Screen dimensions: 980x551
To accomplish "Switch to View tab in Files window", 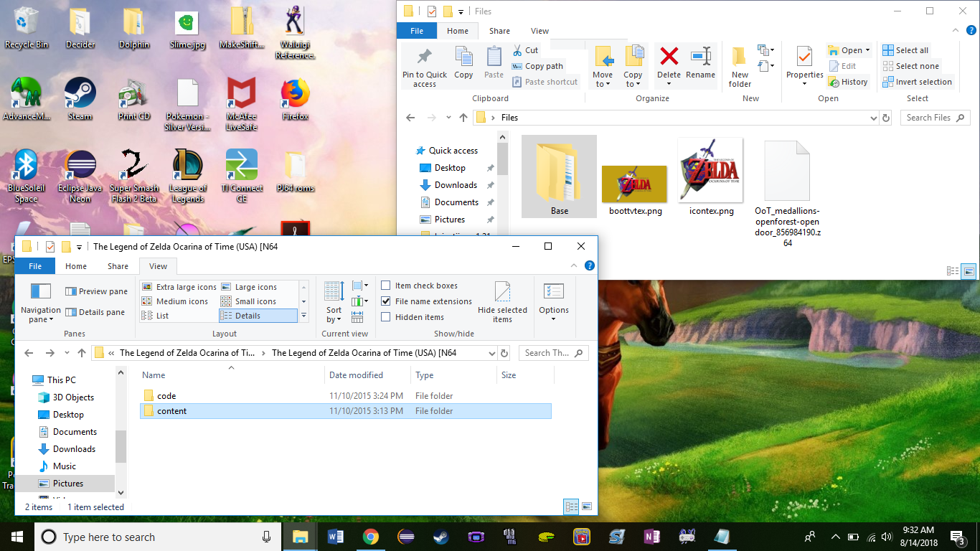I will pos(540,31).
